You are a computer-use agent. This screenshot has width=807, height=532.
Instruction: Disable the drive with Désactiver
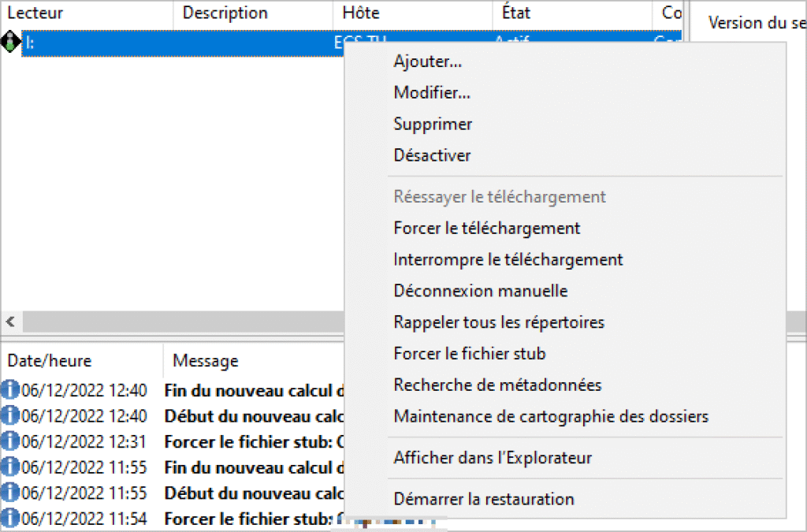coord(432,155)
